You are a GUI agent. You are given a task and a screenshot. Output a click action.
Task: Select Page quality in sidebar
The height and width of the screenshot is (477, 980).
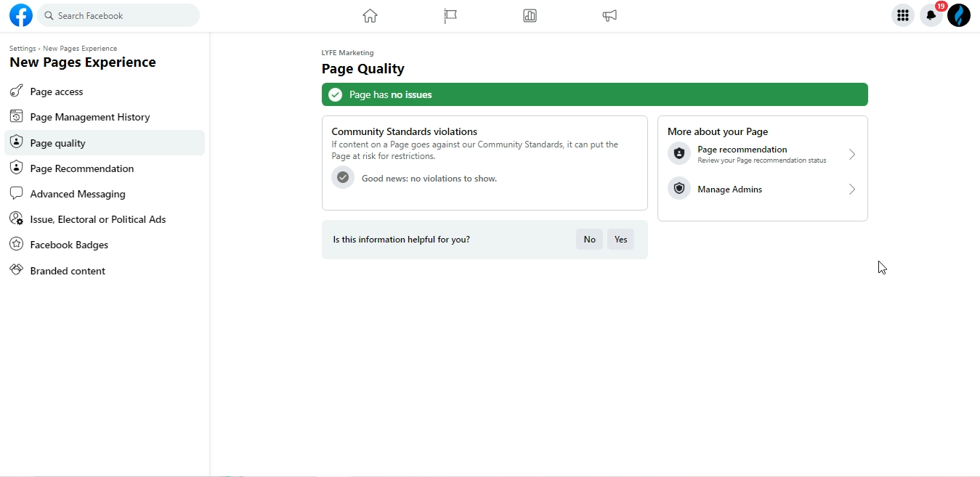pos(105,142)
